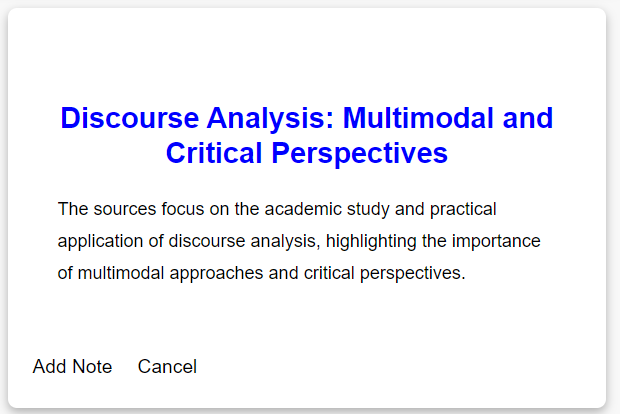Click the word 'Analysis:' in the title
Image resolution: width=620 pixels, height=414 pixels.
(x=271, y=119)
